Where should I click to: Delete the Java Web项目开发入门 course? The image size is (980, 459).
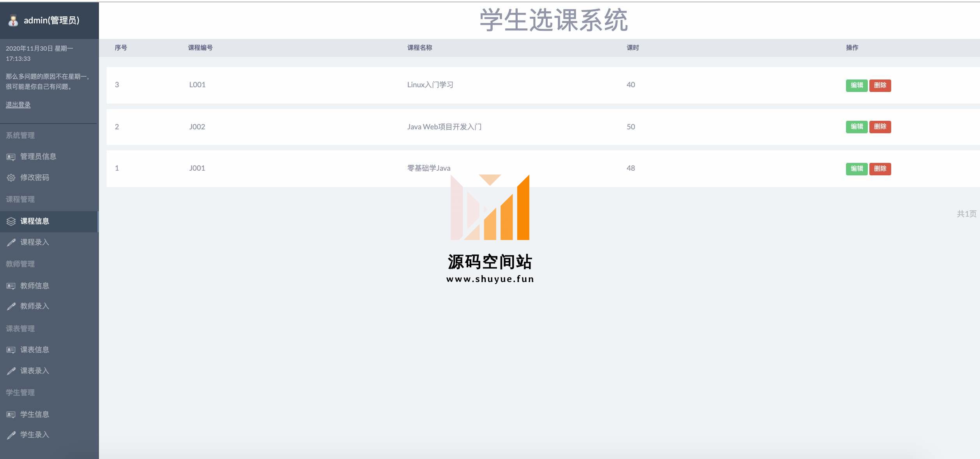point(880,127)
